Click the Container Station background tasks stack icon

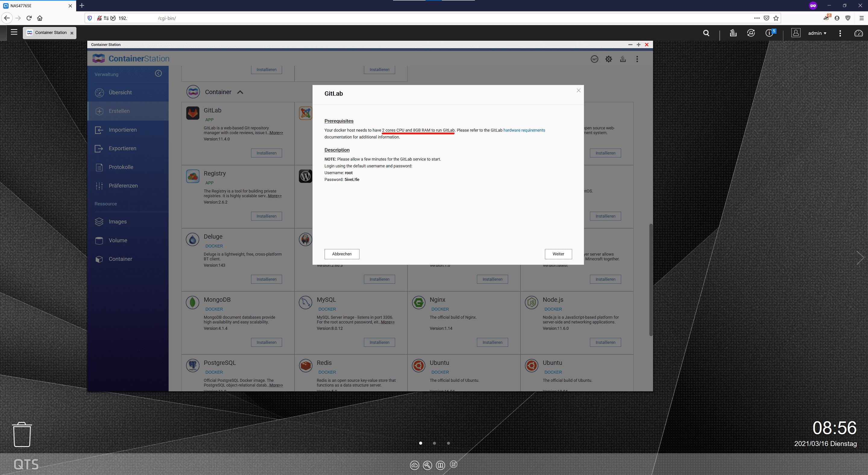tap(623, 59)
